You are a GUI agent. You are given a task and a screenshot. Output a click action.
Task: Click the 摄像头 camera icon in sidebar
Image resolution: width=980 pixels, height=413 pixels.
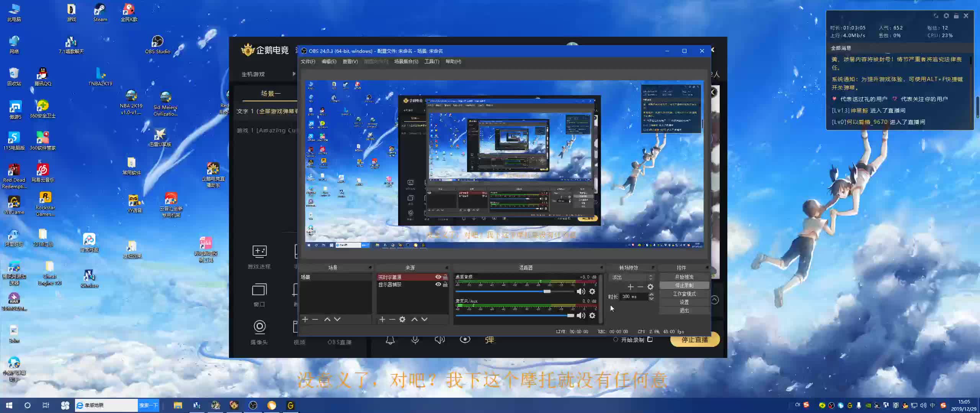pyautogui.click(x=259, y=327)
